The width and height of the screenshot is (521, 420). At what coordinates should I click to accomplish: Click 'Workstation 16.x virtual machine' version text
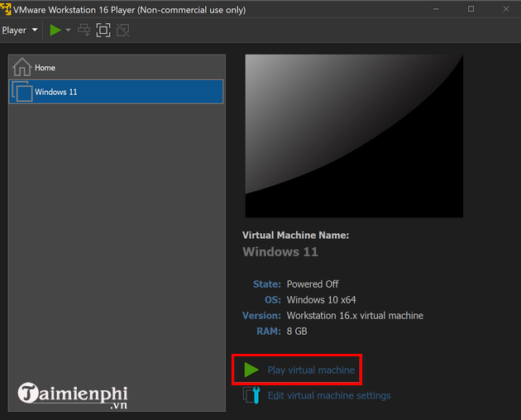pyautogui.click(x=355, y=315)
